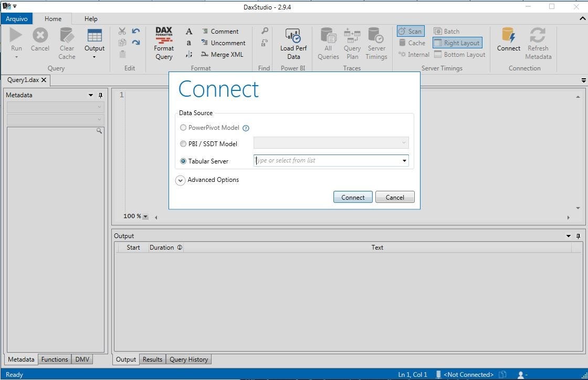Viewport: 588px width, 380px height.
Task: Select the PowerPivot Model radio button
Action: click(183, 128)
